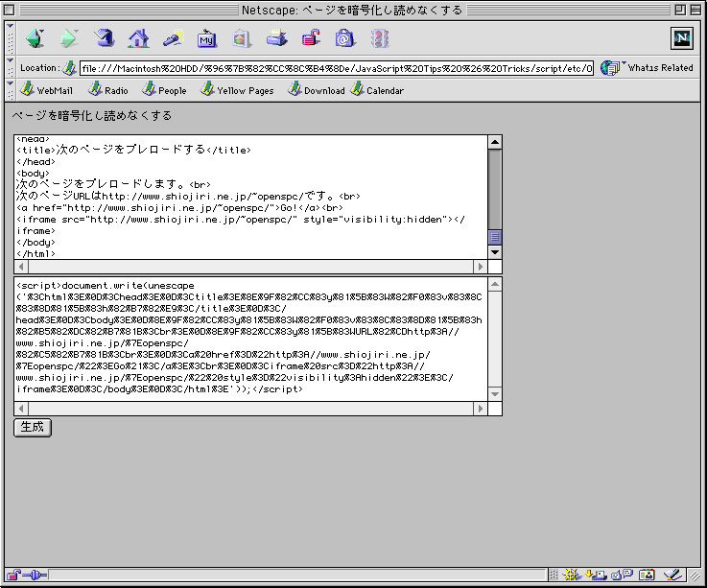Click the page heading ページを暗号化し読めなくする

click(x=92, y=115)
